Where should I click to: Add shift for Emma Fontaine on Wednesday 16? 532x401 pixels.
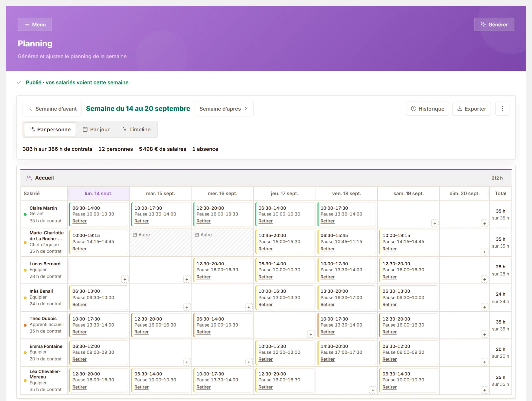pos(249,362)
